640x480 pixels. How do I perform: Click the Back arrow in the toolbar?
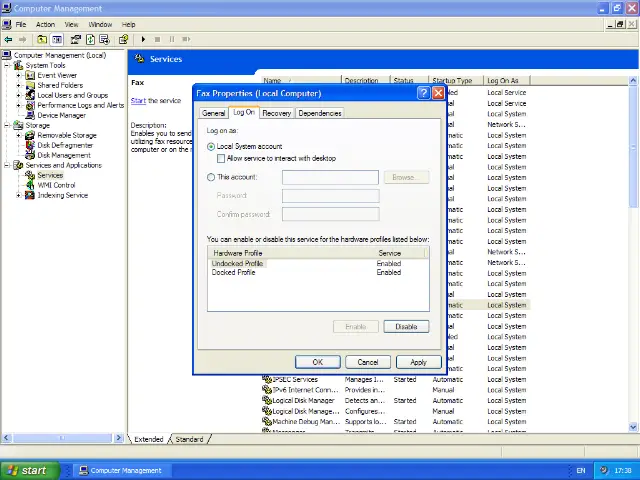(8, 39)
